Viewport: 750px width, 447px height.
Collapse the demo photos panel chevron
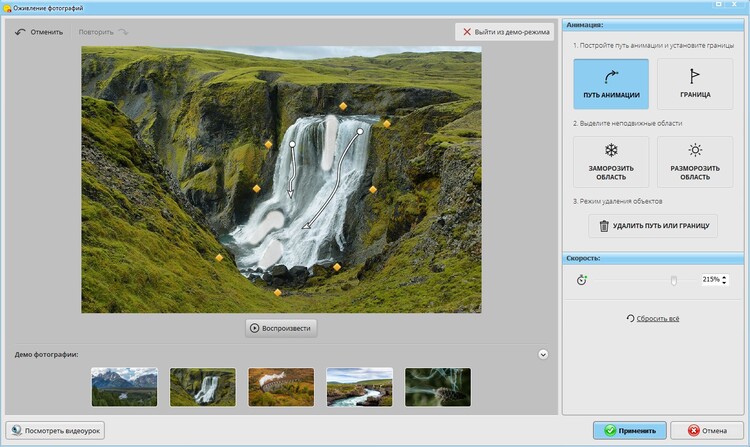(x=543, y=354)
